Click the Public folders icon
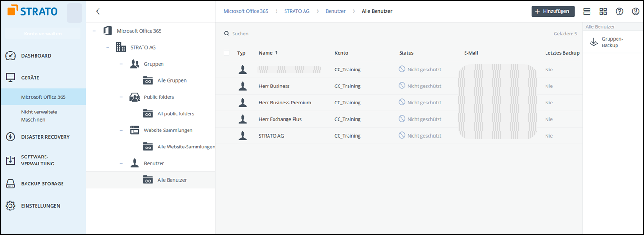Screen dimensions: 644x235 (x=134, y=97)
